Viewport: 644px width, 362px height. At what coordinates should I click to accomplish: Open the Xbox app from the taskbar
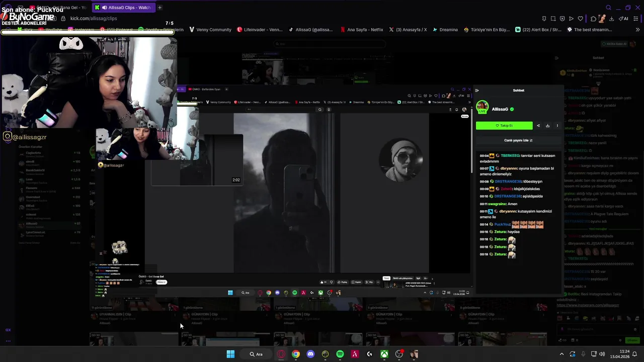384,354
